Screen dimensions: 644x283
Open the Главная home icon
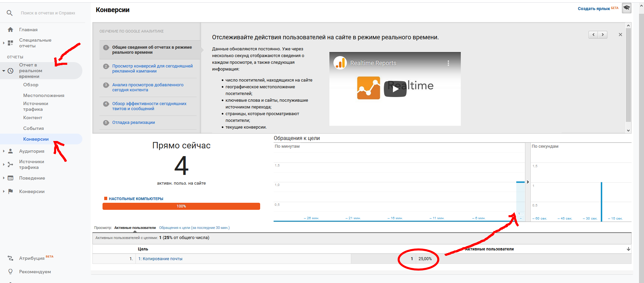[10, 30]
